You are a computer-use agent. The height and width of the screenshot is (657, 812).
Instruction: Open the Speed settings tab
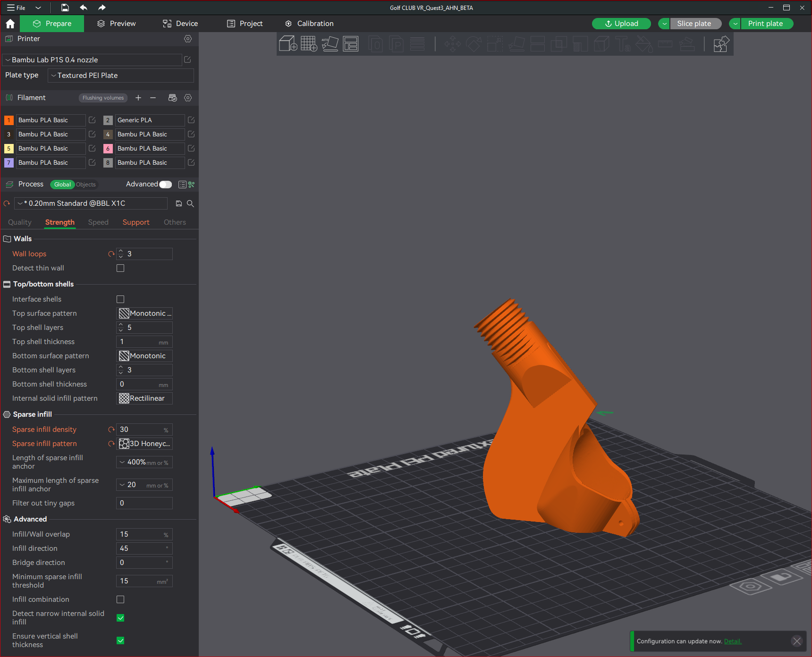point(98,222)
